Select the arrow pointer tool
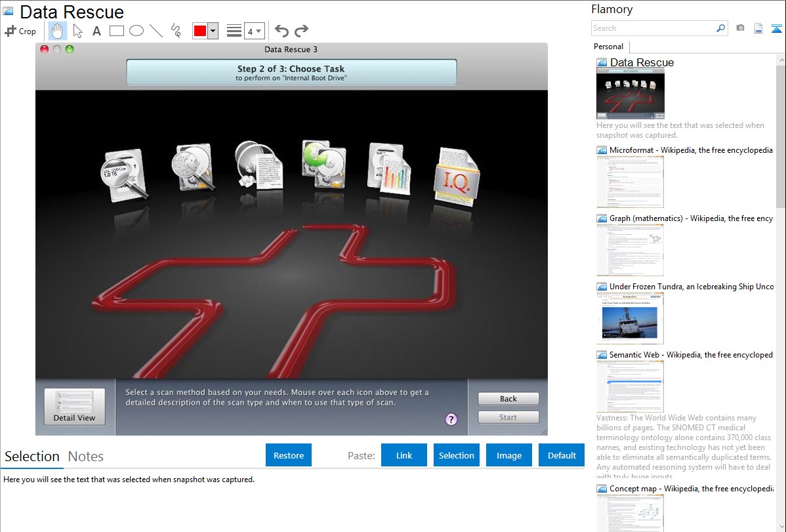 click(77, 31)
